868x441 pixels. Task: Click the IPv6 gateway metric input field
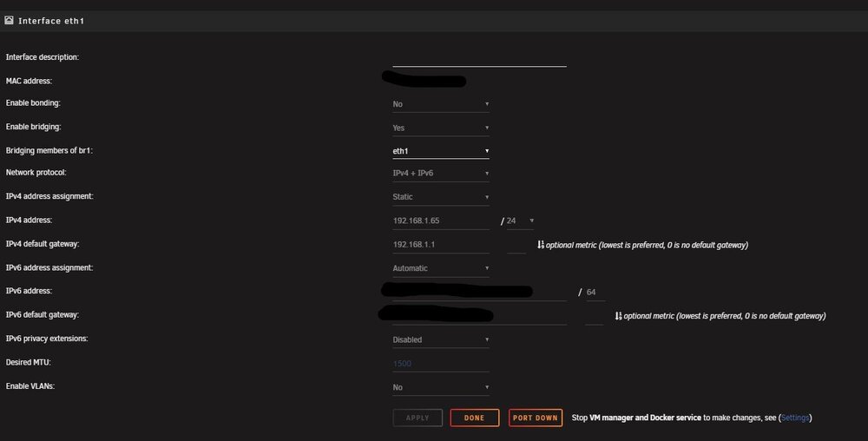click(594, 317)
